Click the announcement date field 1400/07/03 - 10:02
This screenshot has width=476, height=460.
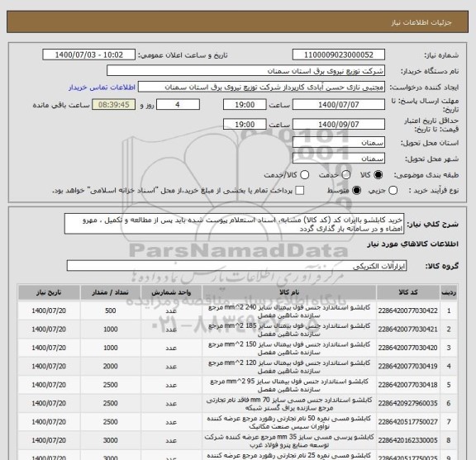[x=89, y=55]
